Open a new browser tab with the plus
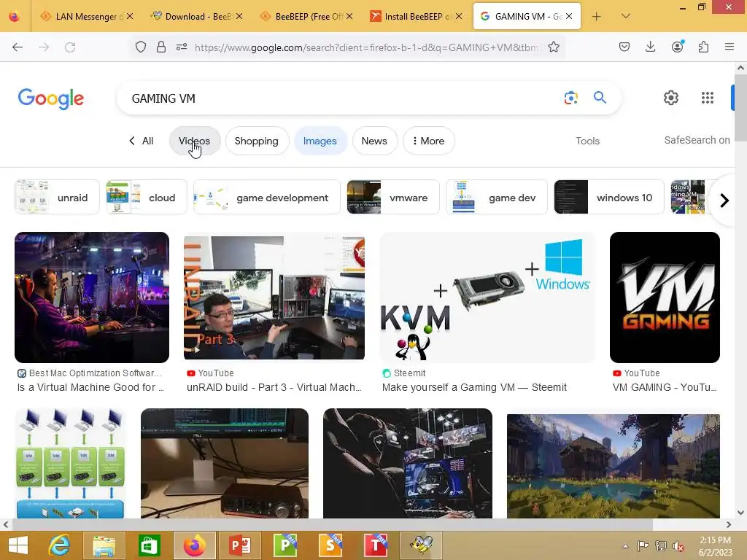 [596, 16]
